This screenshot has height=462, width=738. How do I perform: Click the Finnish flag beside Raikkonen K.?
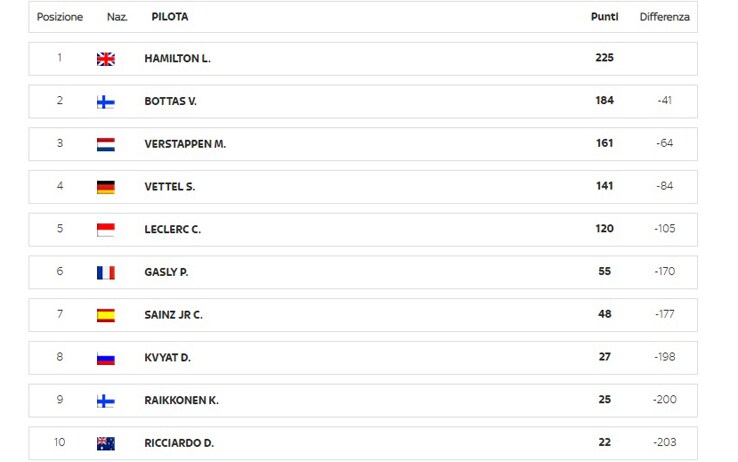(x=106, y=401)
